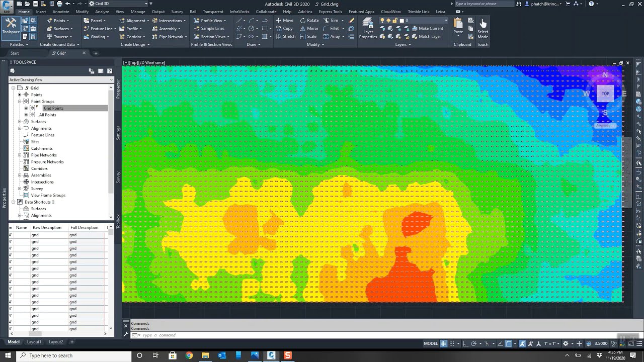Open the Prospector side tab

[118, 89]
